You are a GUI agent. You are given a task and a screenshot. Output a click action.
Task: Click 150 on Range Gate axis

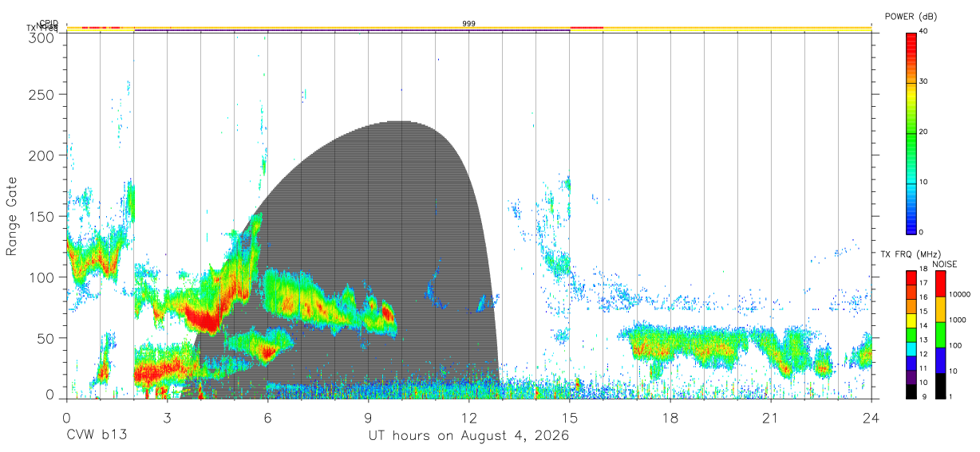[x=43, y=216]
